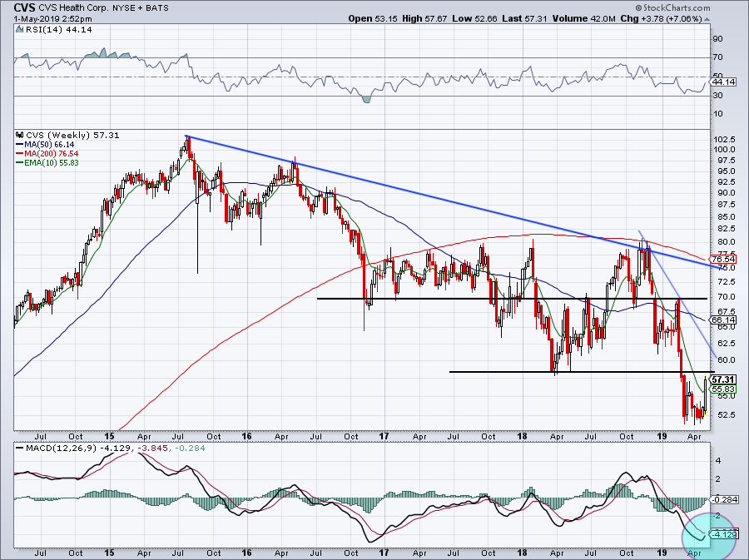This screenshot has width=749, height=560.
Task: Click the 80.0 price axis label
Action: [725, 242]
